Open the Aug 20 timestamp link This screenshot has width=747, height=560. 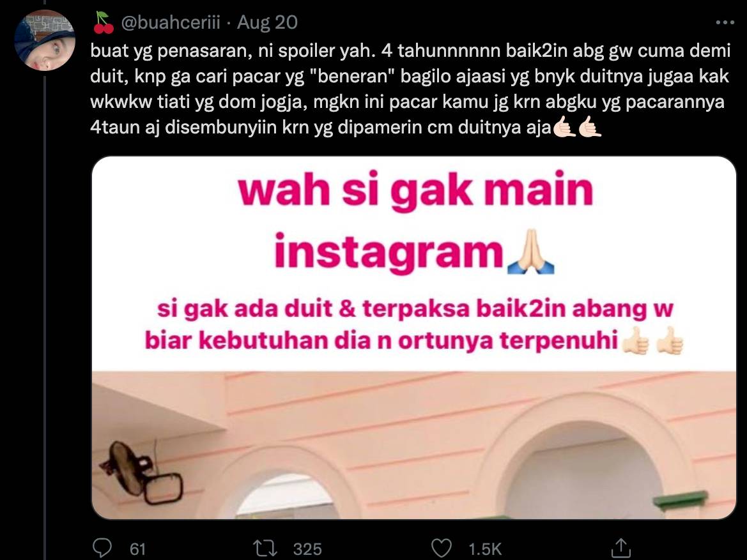pos(267,22)
